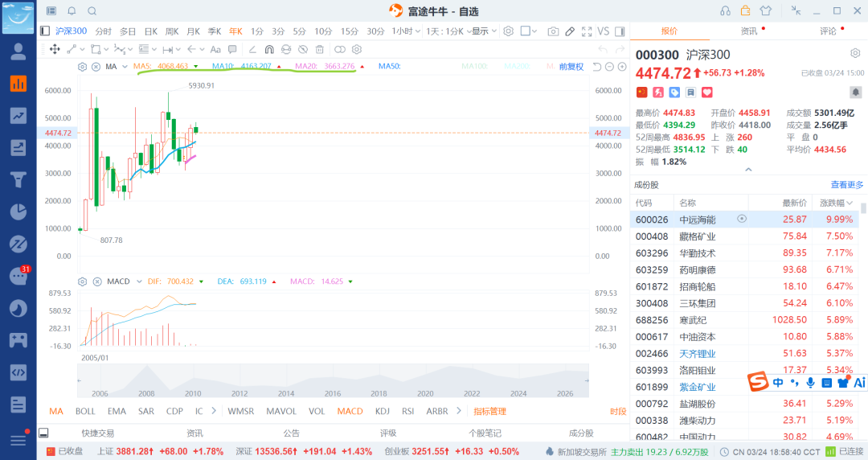Select the pencil drawing tool icon

point(570,31)
